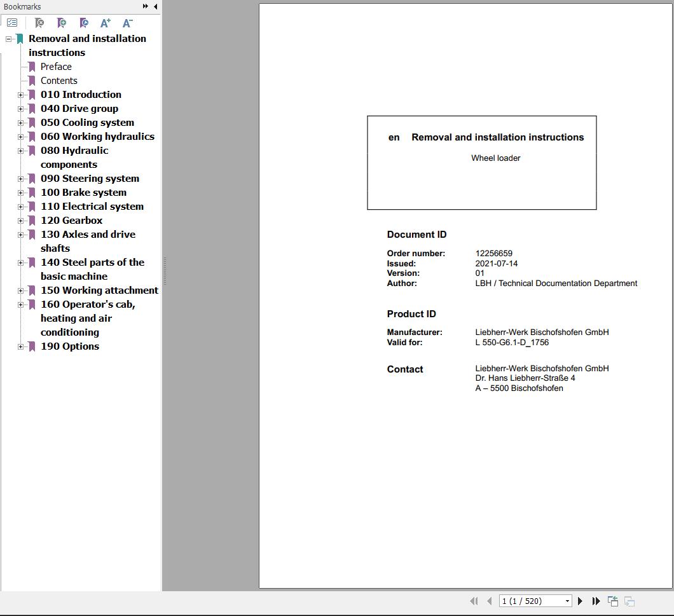This screenshot has height=616, width=674.
Task: Select the 010 Introduction bookmark label
Action: pyautogui.click(x=81, y=95)
